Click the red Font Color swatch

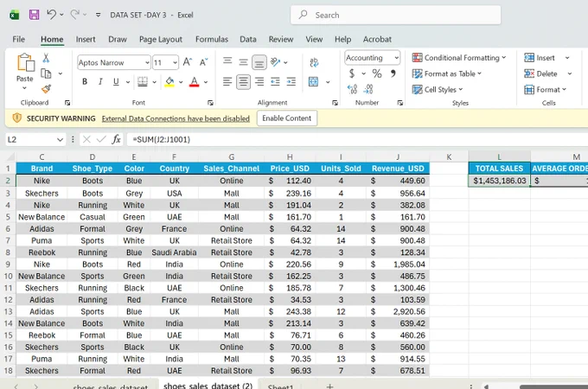tap(194, 82)
